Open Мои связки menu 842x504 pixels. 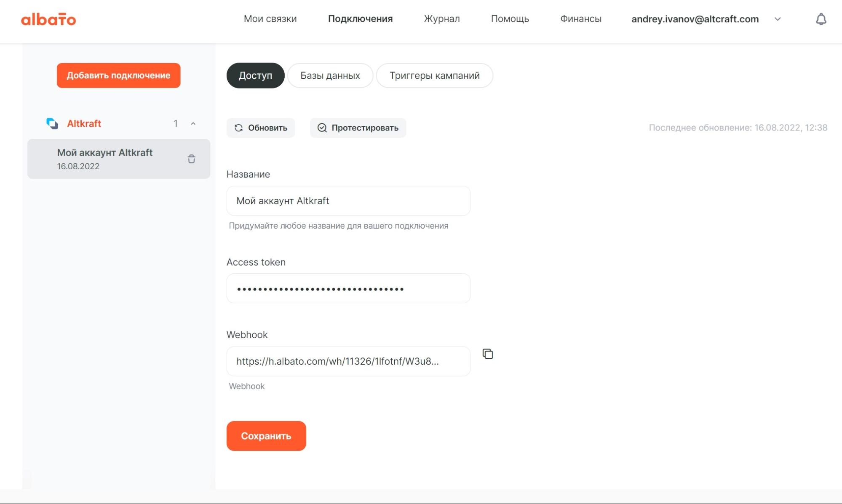tap(270, 19)
